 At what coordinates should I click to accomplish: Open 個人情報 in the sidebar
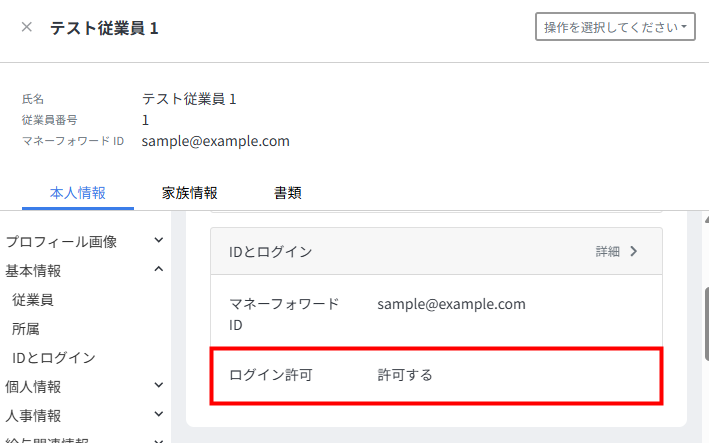pos(34,386)
